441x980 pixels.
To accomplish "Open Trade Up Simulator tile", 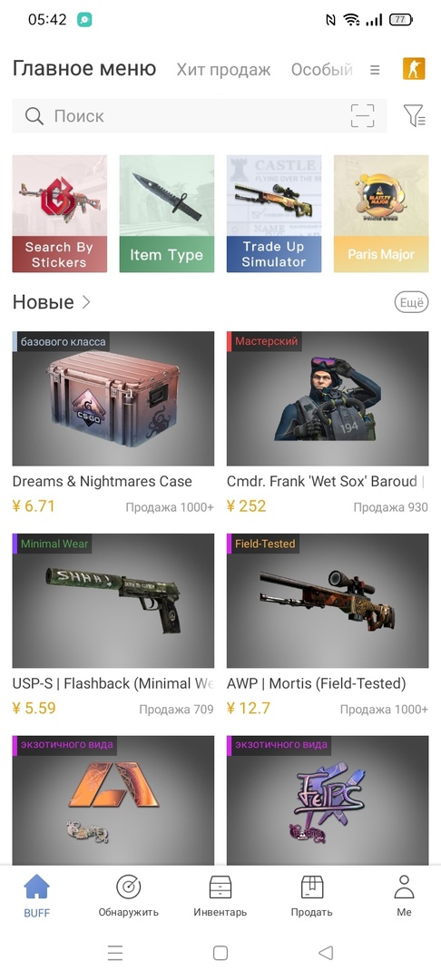I will tap(274, 214).
